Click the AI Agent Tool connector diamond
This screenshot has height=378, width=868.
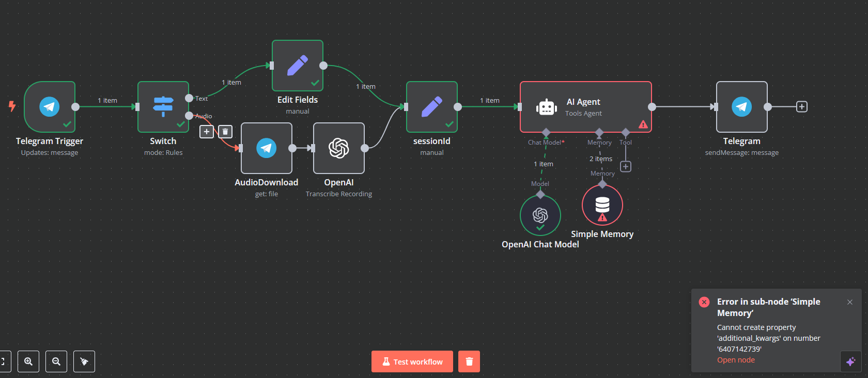coord(626,133)
